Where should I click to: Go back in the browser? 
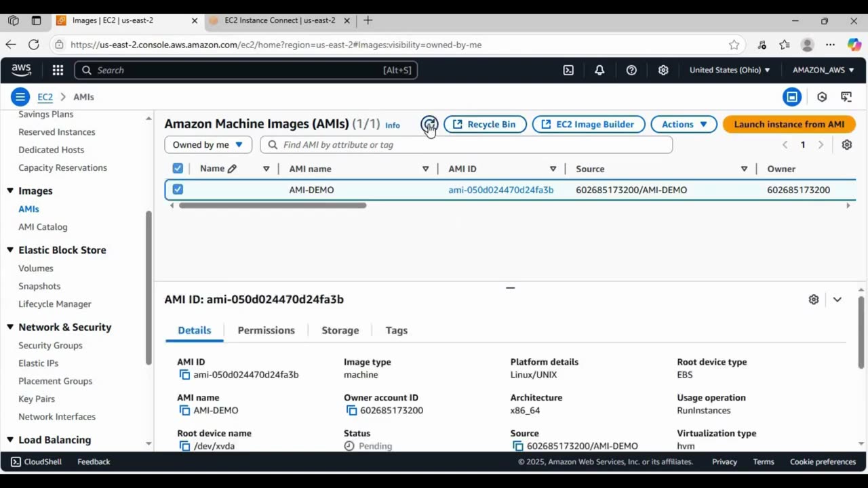tap(10, 45)
